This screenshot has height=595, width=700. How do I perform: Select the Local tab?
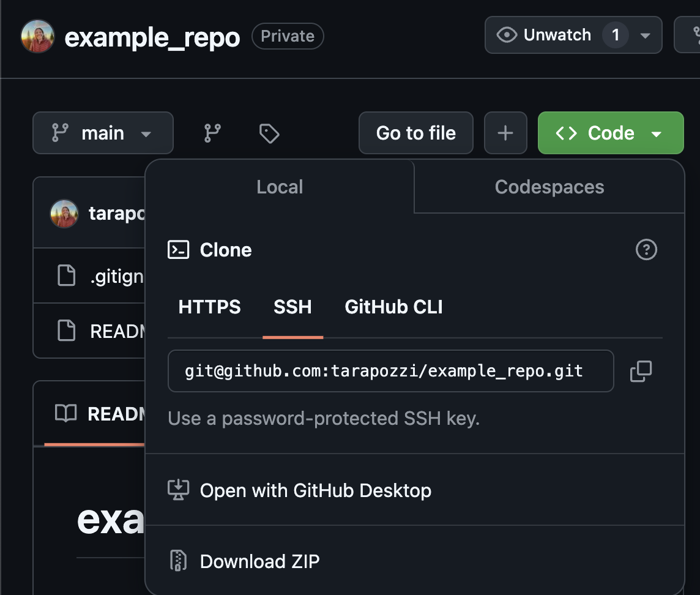click(x=280, y=187)
